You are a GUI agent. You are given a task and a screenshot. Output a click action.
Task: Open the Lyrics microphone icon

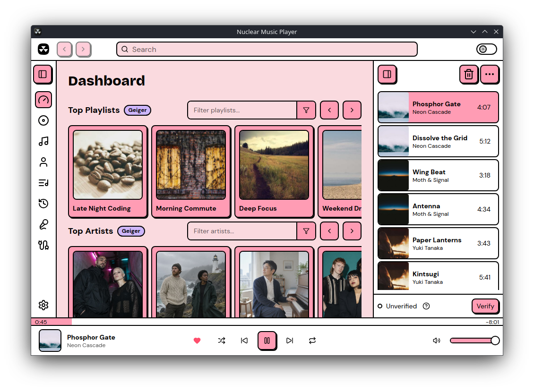coord(43,224)
